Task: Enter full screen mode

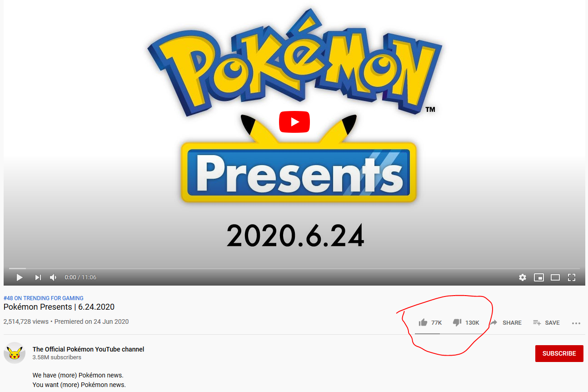Action: point(572,277)
